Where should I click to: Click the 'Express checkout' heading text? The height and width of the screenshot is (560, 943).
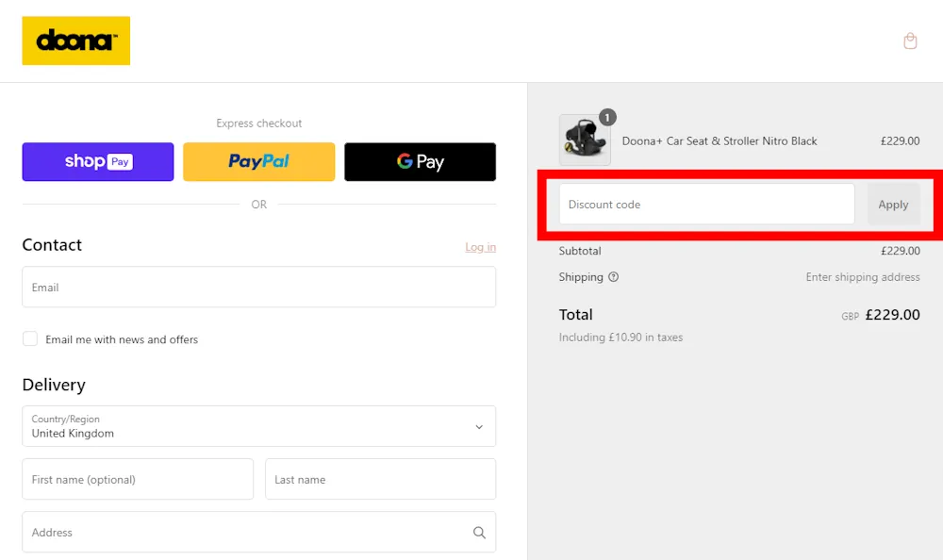coord(259,124)
